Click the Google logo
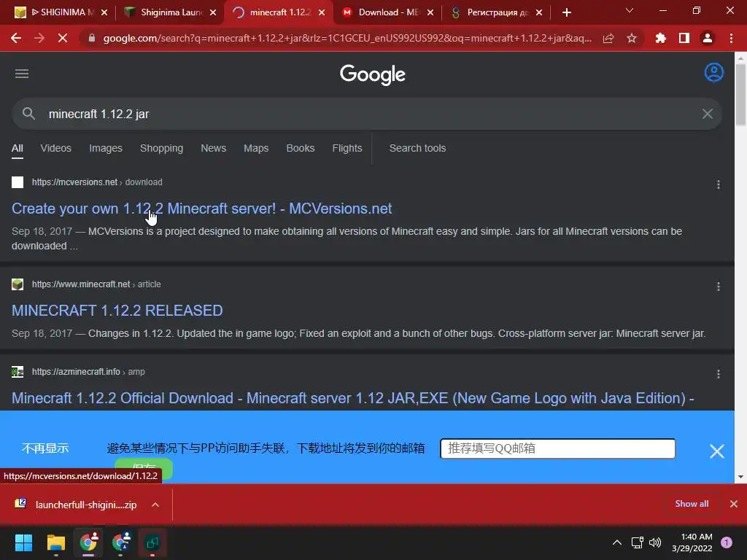The height and width of the screenshot is (560, 747). [x=373, y=74]
